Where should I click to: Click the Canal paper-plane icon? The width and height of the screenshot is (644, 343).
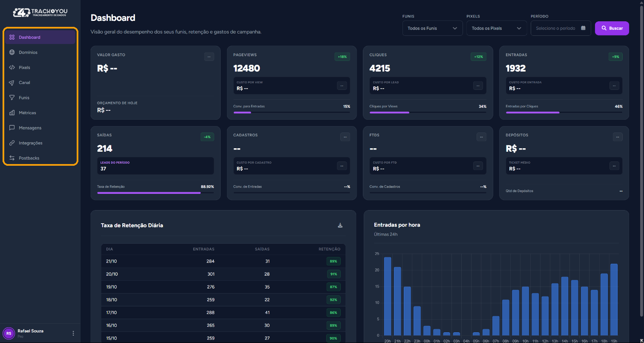(x=12, y=83)
